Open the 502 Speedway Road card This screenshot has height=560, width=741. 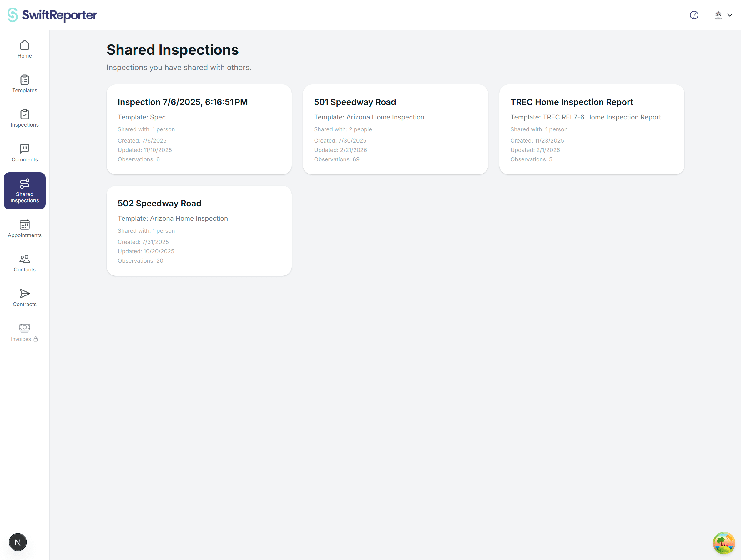[199, 231]
